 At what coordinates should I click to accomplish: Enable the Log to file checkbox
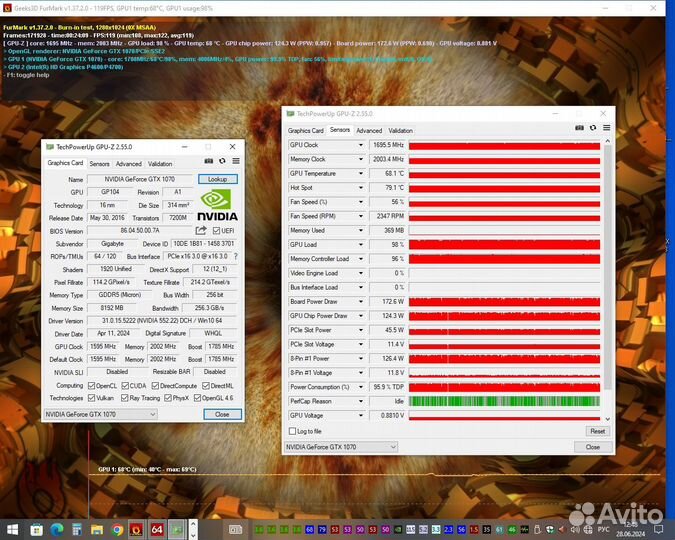tap(292, 431)
